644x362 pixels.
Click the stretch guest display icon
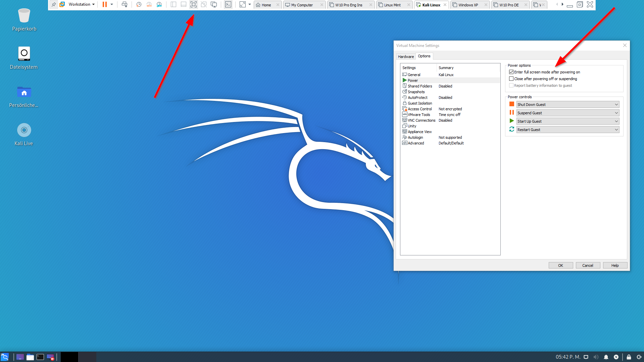click(243, 5)
